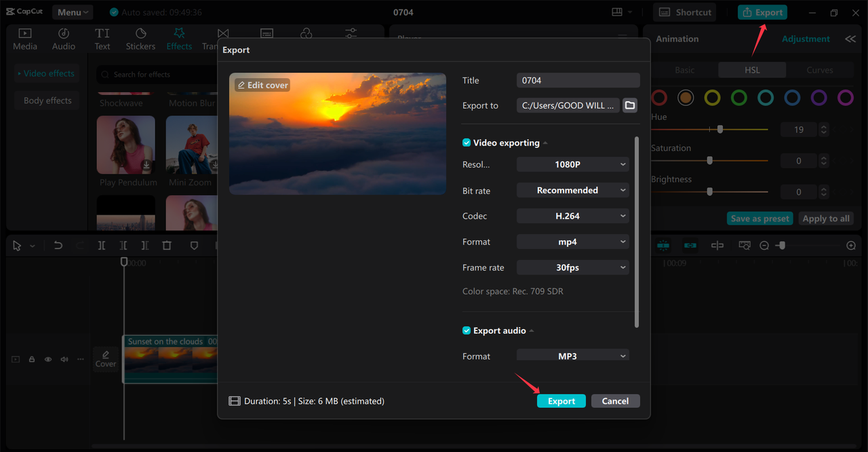Select the magenta HSL color circle
Image resolution: width=868 pixels, height=452 pixels.
point(845,98)
